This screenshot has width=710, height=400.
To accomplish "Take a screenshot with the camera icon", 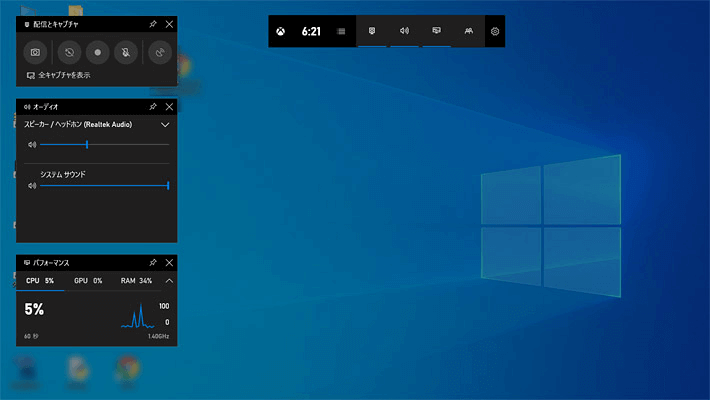I will pos(35,52).
